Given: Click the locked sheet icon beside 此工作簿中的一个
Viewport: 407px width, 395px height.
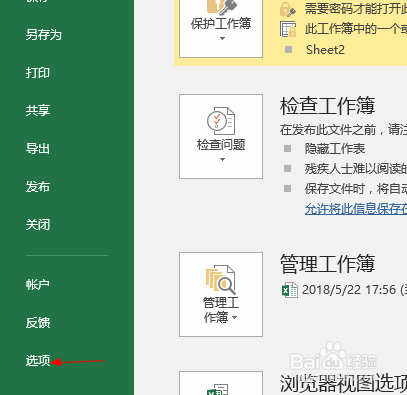Looking at the screenshot, I should point(288,29).
